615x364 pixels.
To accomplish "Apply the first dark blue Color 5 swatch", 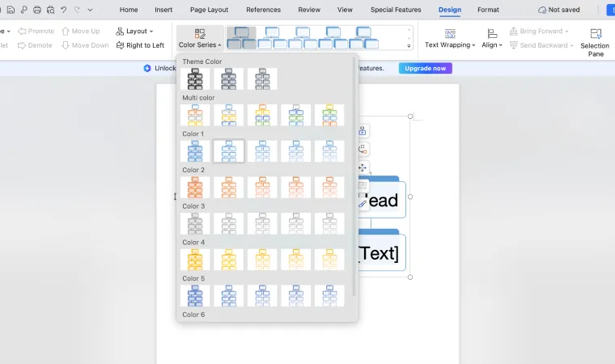I will (195, 295).
